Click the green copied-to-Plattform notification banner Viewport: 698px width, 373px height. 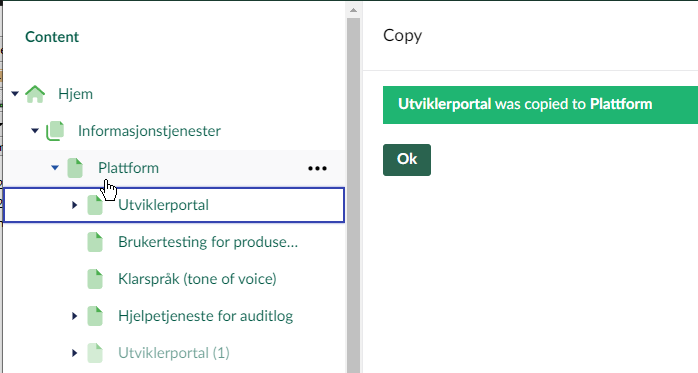click(x=540, y=105)
